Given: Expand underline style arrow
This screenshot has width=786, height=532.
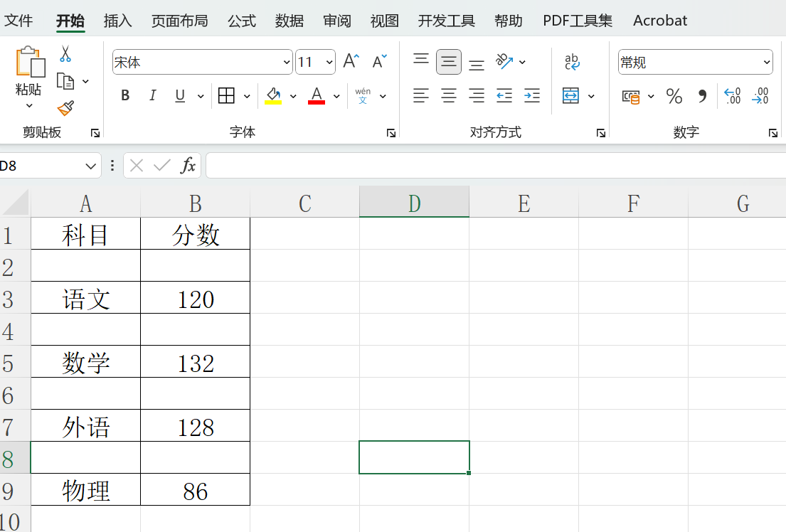Looking at the screenshot, I should [x=201, y=96].
